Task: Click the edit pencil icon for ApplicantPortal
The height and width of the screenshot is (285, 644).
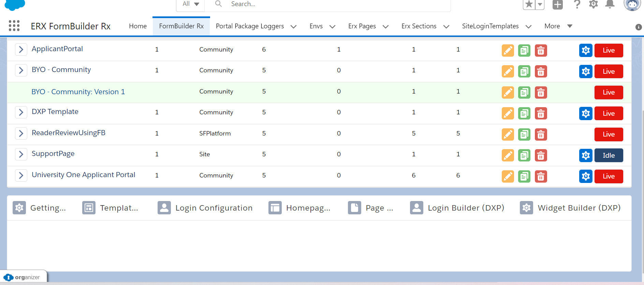Action: 508,51
